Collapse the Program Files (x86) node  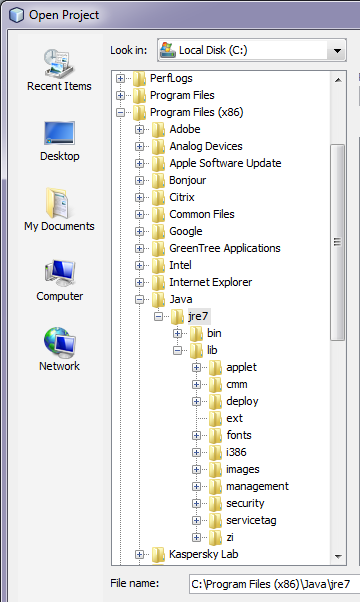[x=121, y=112]
